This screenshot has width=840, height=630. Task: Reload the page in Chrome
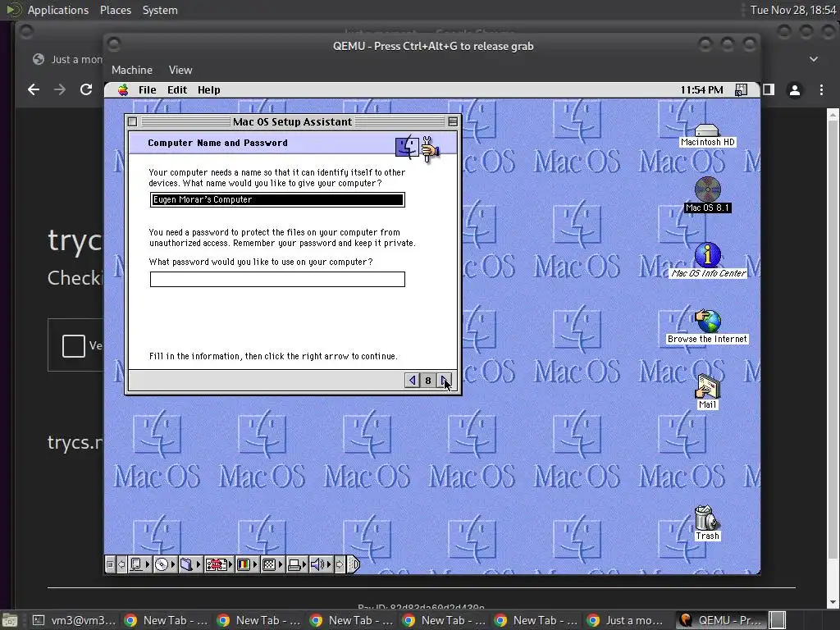pos(86,89)
